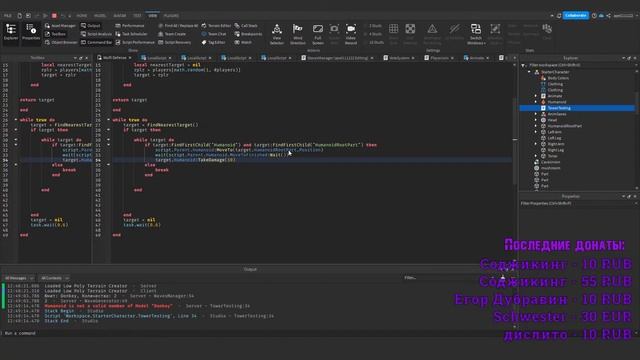The width and height of the screenshot is (640, 360).
Task: Select Right Leg in Explorer
Action: click(555, 150)
